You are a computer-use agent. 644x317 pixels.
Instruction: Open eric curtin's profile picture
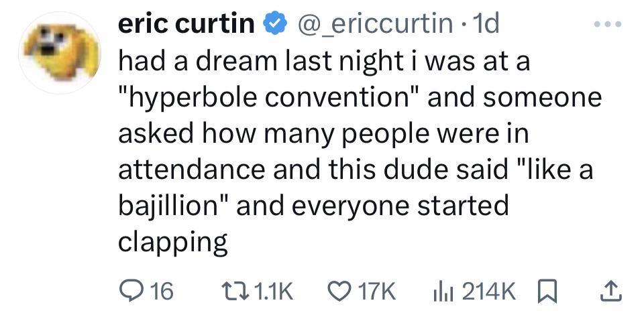pyautogui.click(x=59, y=53)
